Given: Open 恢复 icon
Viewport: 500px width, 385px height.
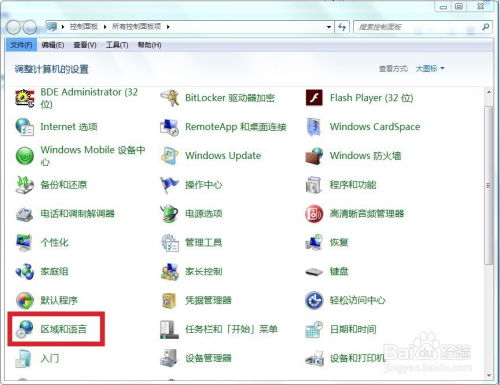Looking at the screenshot, I should (x=314, y=242).
